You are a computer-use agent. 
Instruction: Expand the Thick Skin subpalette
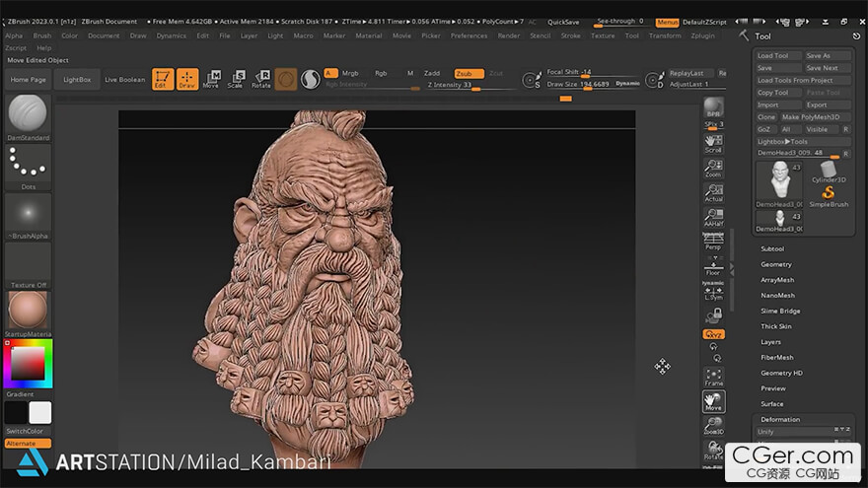click(775, 326)
